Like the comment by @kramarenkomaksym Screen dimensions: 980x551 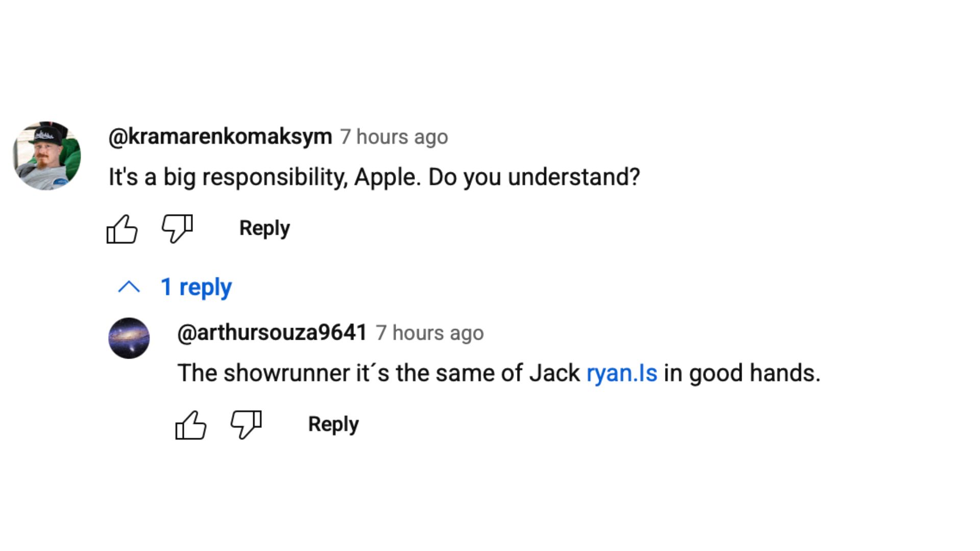pyautogui.click(x=122, y=229)
